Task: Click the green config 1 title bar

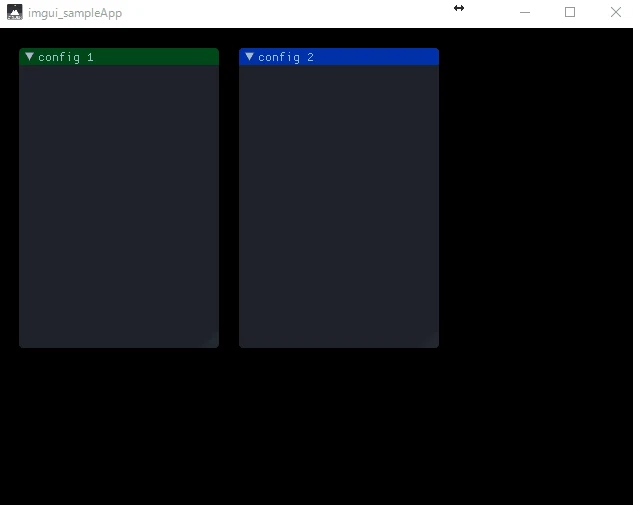Action: [119, 57]
